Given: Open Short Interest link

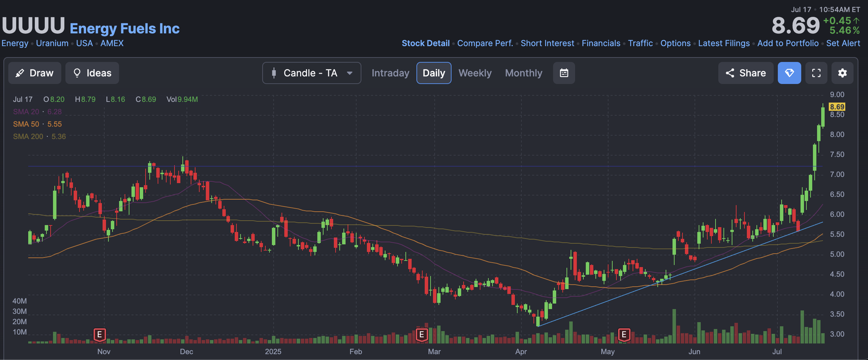Looking at the screenshot, I should coord(547,43).
